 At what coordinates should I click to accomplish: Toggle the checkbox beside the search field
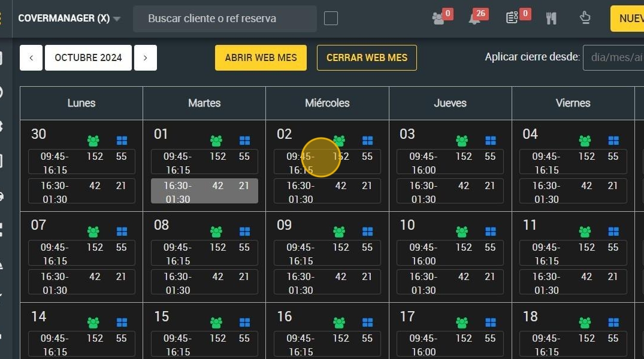(331, 19)
